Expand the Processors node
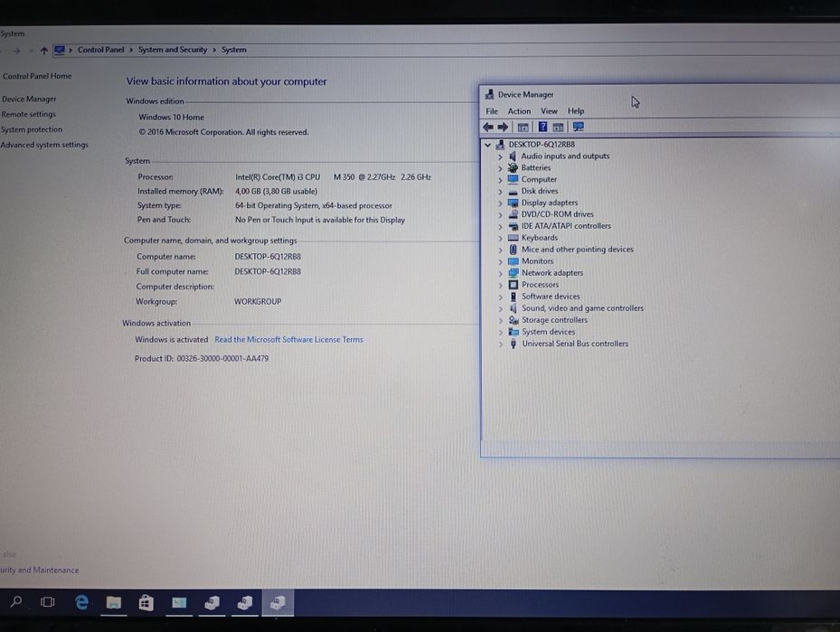Viewport: 840px width, 632px height. [500, 286]
